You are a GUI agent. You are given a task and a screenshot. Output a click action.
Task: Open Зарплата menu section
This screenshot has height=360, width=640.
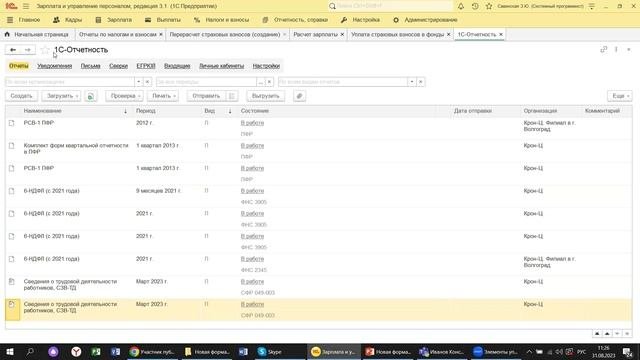click(114, 20)
